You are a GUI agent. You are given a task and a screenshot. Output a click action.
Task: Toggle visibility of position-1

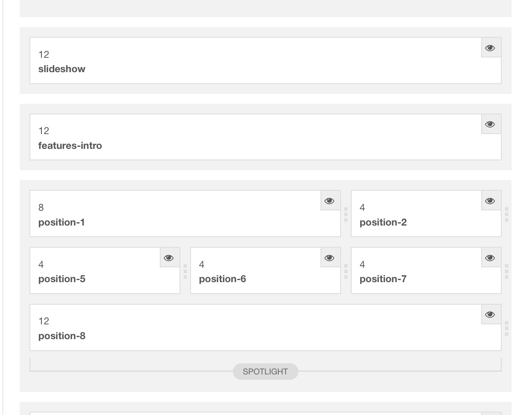(x=330, y=201)
